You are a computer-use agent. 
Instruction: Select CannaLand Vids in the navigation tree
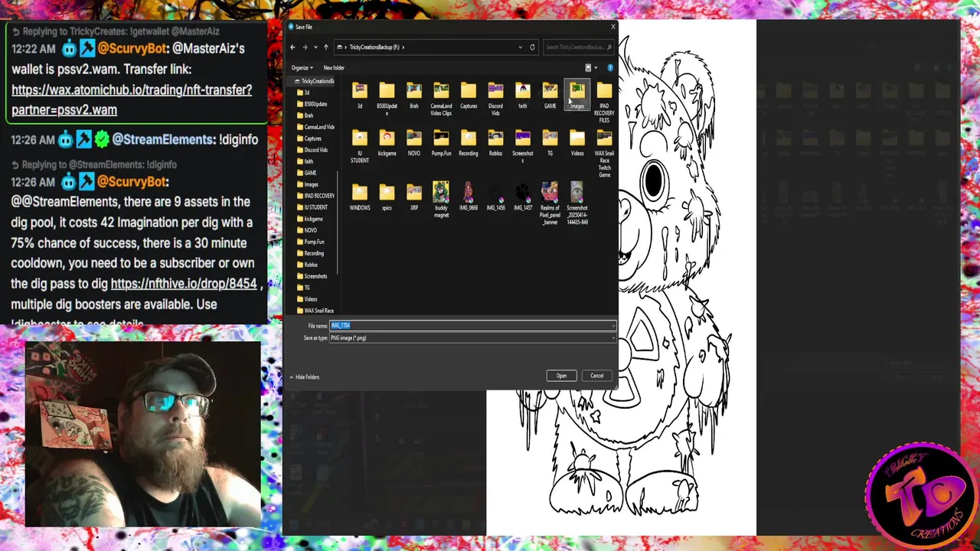point(315,127)
